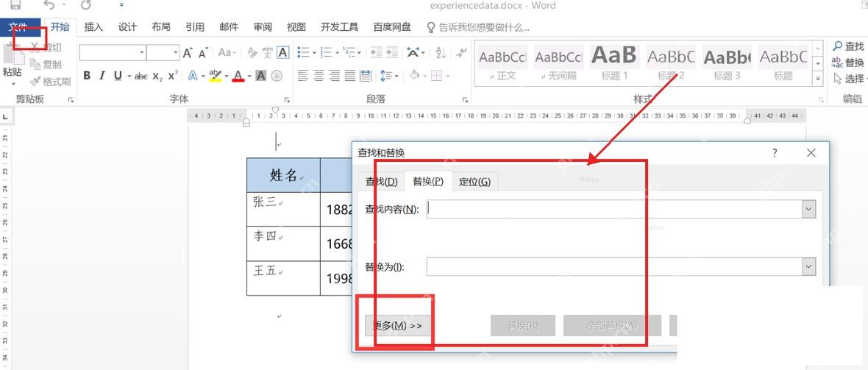Justify the paragraph text
Screen dimensions: 868x370
point(350,76)
